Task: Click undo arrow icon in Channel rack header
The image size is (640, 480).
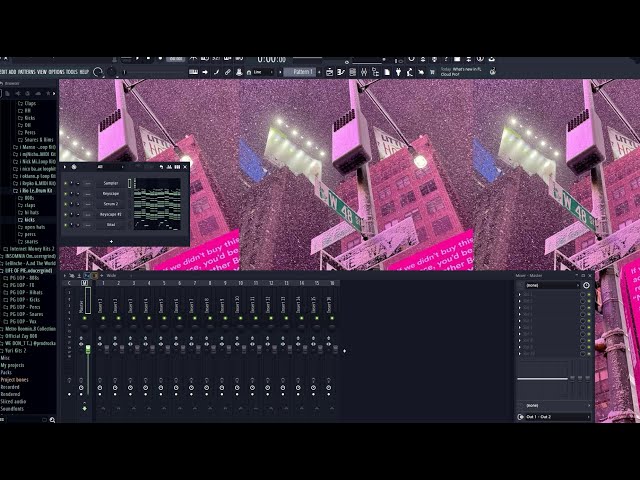Action: [161, 167]
